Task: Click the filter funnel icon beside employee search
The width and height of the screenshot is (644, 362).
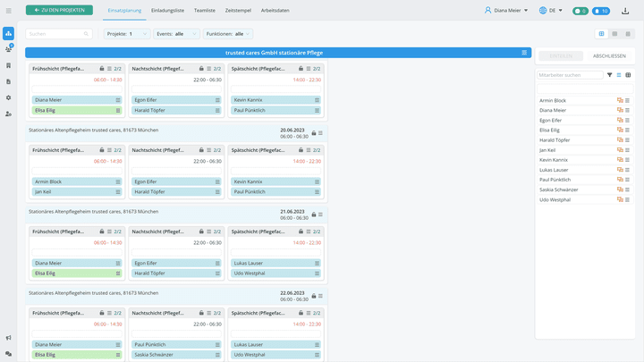Action: 610,75
